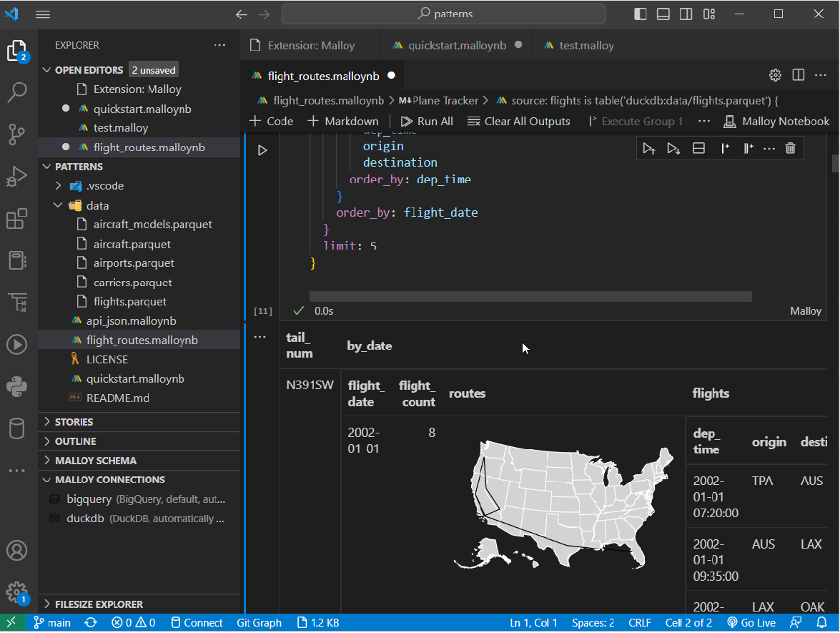Collapse the data folder
The height and width of the screenshot is (633, 840).
(97, 205)
